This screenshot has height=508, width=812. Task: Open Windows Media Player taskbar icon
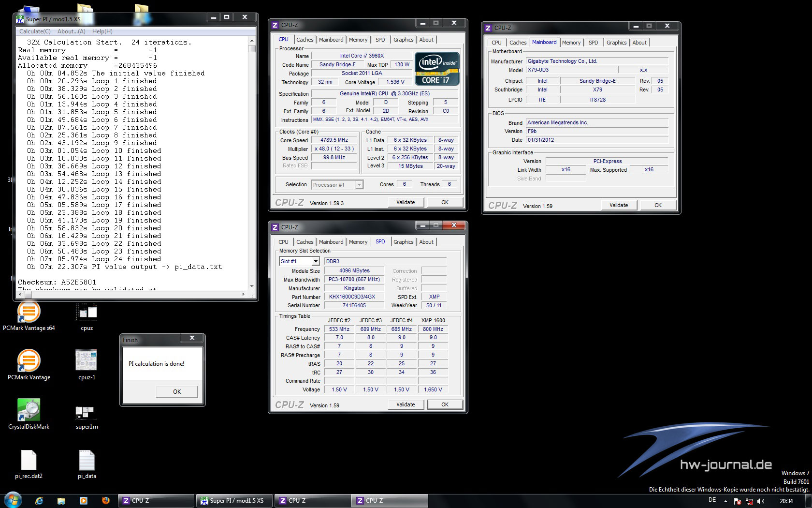coord(83,501)
